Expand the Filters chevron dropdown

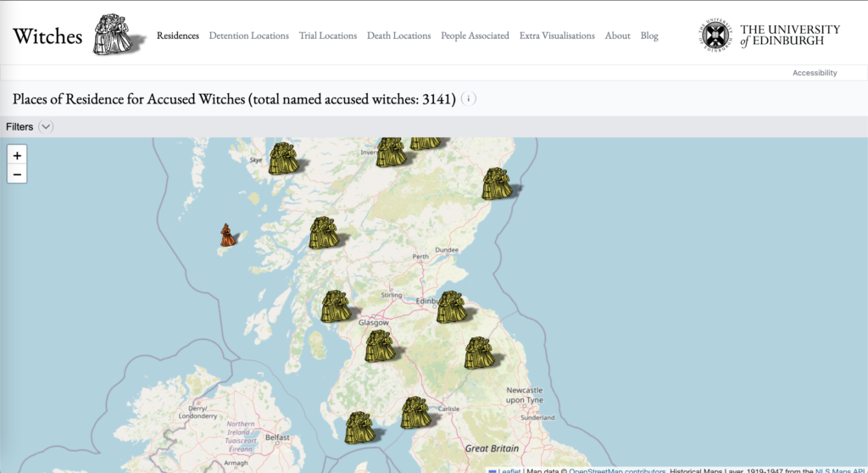(46, 127)
